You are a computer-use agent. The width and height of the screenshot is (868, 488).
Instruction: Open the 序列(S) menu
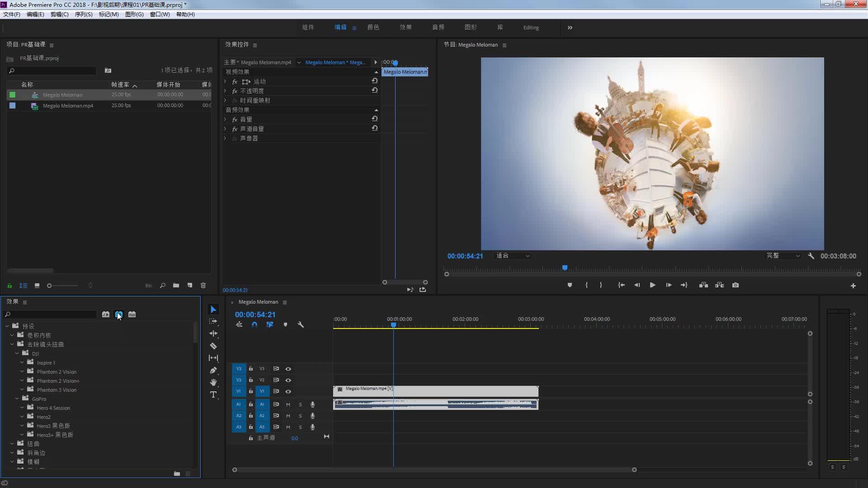[x=84, y=14]
